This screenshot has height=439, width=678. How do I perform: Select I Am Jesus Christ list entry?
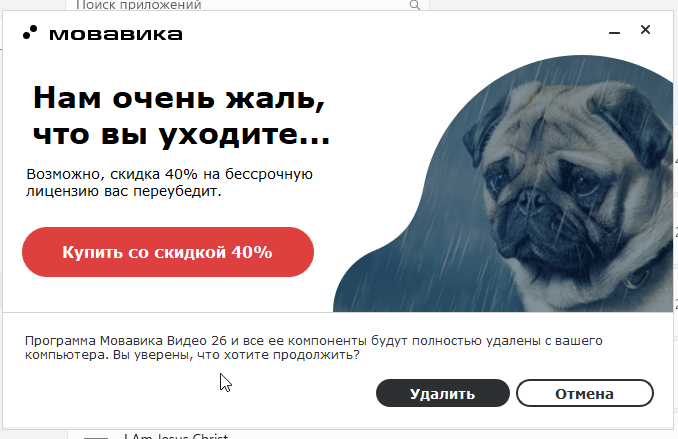[x=176, y=436]
